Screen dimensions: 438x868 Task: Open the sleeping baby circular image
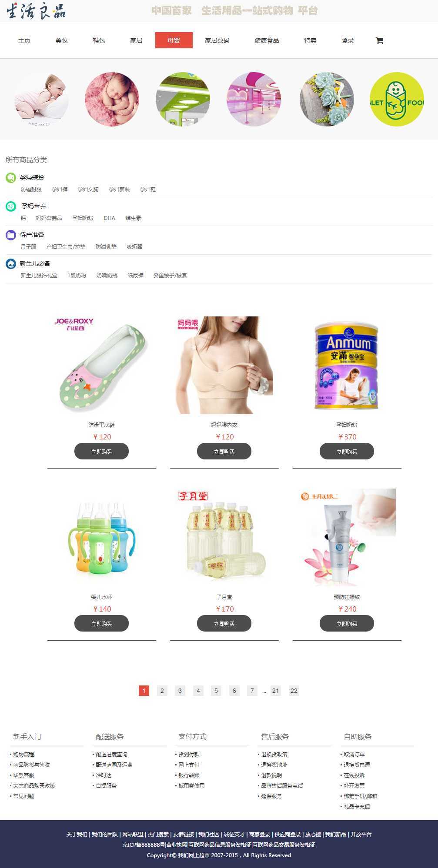(x=112, y=100)
